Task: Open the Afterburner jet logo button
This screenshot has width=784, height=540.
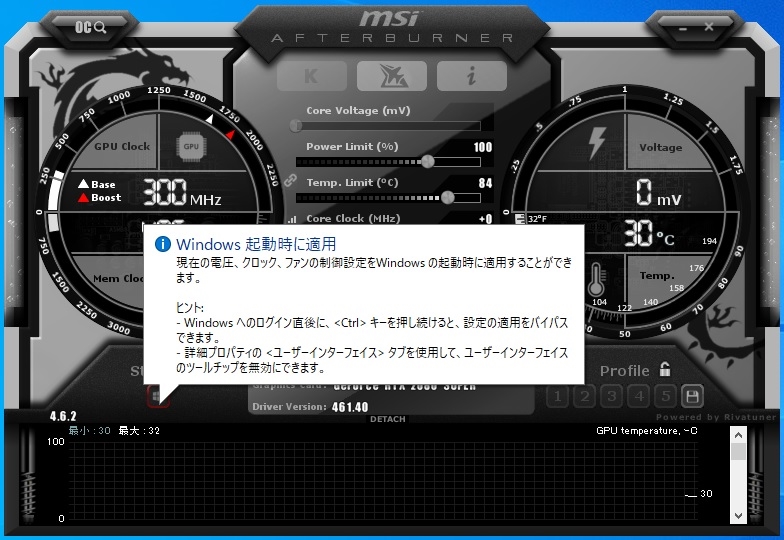Action: [x=392, y=76]
